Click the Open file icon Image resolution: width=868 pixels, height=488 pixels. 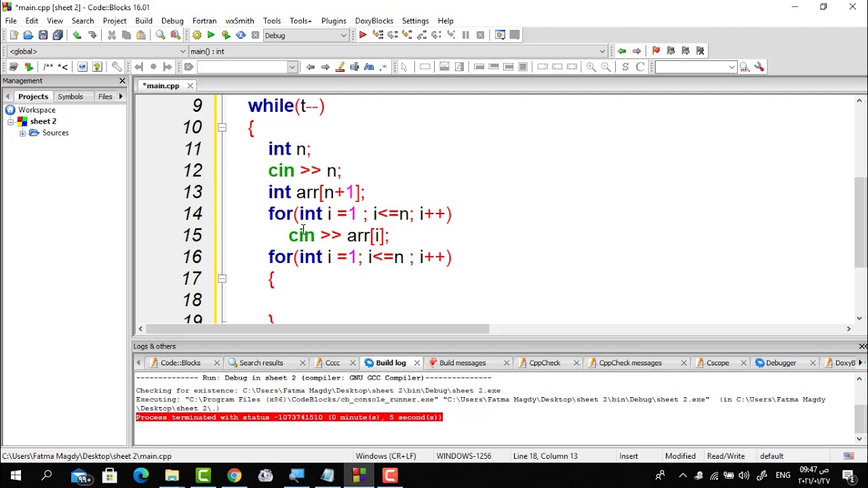(28, 35)
